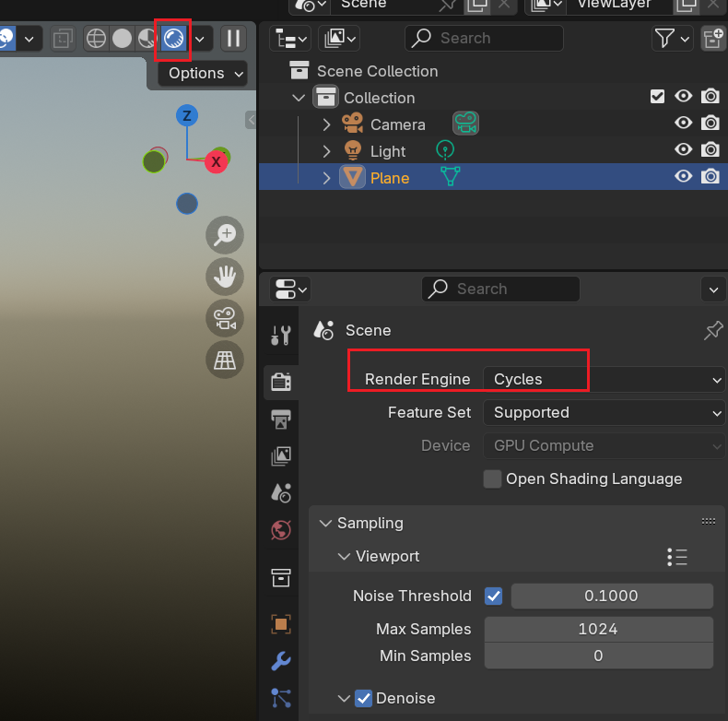
Task: Uncheck the Noise Threshold checkbox
Action: pos(493,596)
